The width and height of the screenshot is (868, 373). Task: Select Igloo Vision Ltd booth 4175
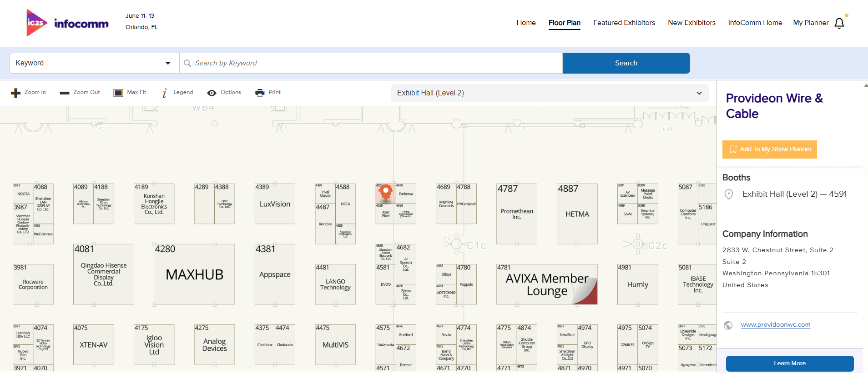click(154, 345)
